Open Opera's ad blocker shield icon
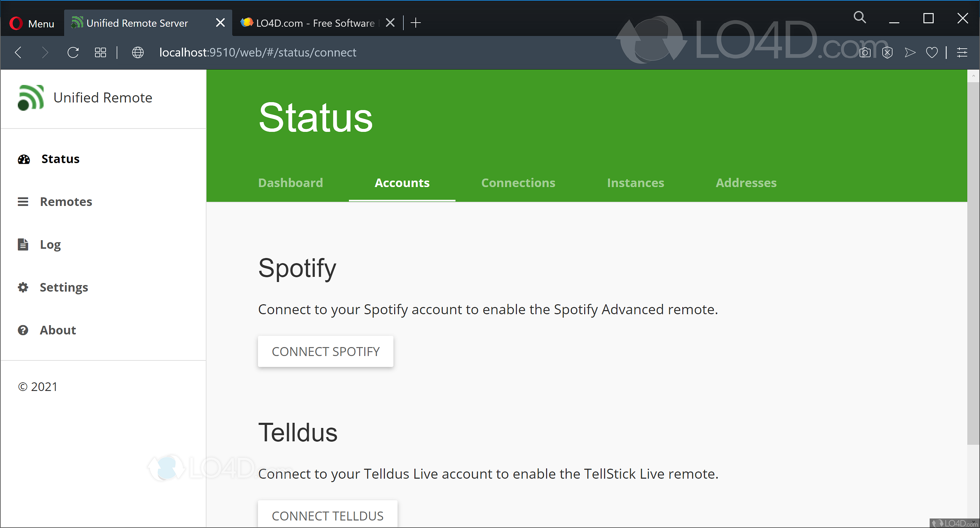 coord(887,52)
